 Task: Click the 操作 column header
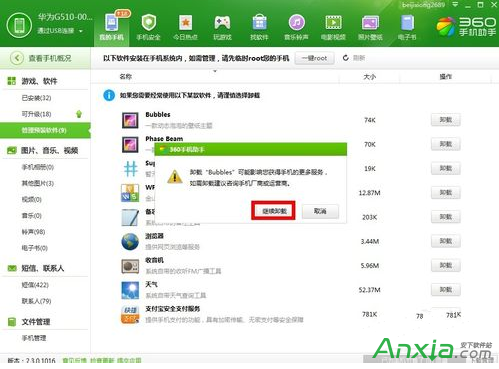point(446,77)
